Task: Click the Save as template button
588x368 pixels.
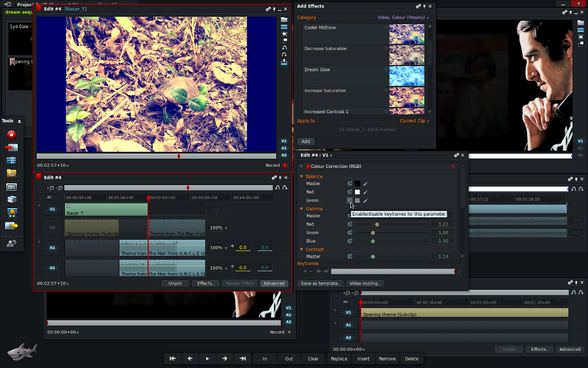Action: 320,283
